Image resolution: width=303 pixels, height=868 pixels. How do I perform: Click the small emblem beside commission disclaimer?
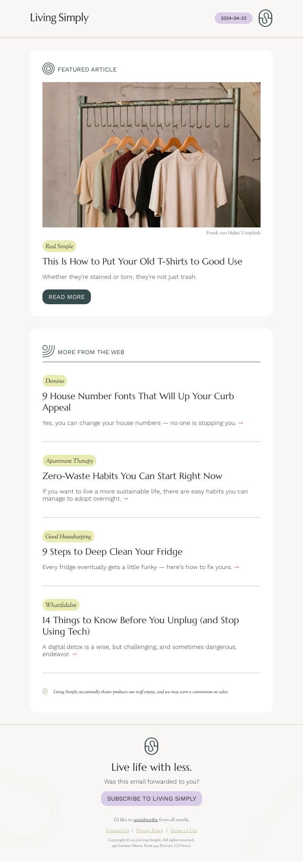click(x=45, y=691)
